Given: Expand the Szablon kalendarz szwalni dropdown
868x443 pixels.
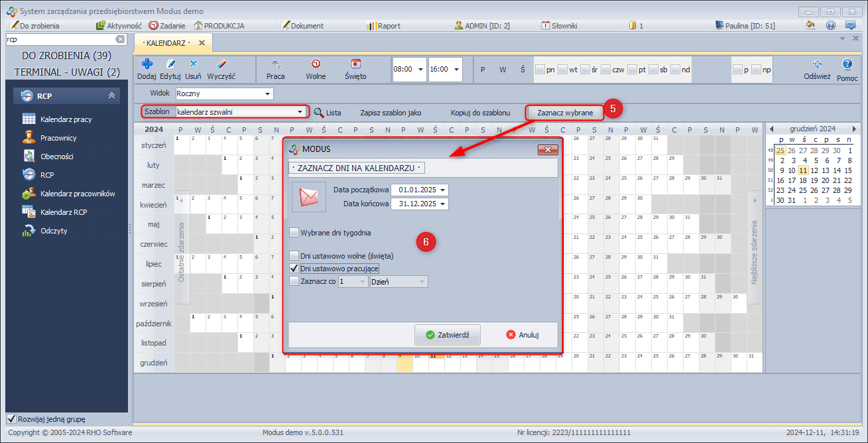Looking at the screenshot, I should pyautogui.click(x=300, y=112).
